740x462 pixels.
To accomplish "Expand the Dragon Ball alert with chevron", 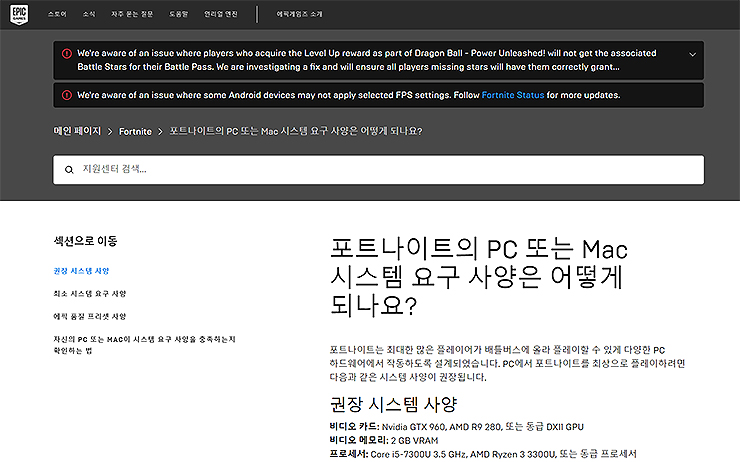I will 692,54.
